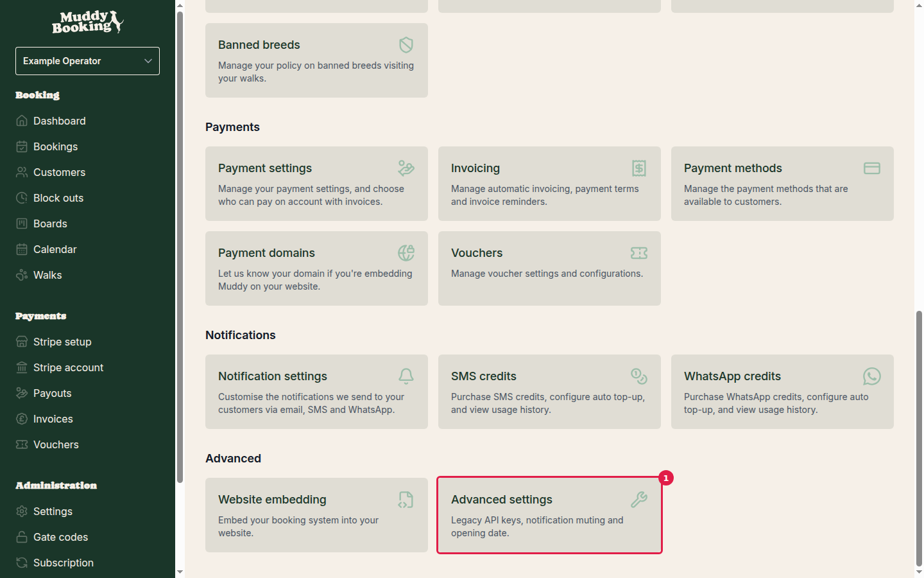Open the Advanced settings card
Screen dimensions: 924x578
(x=549, y=514)
